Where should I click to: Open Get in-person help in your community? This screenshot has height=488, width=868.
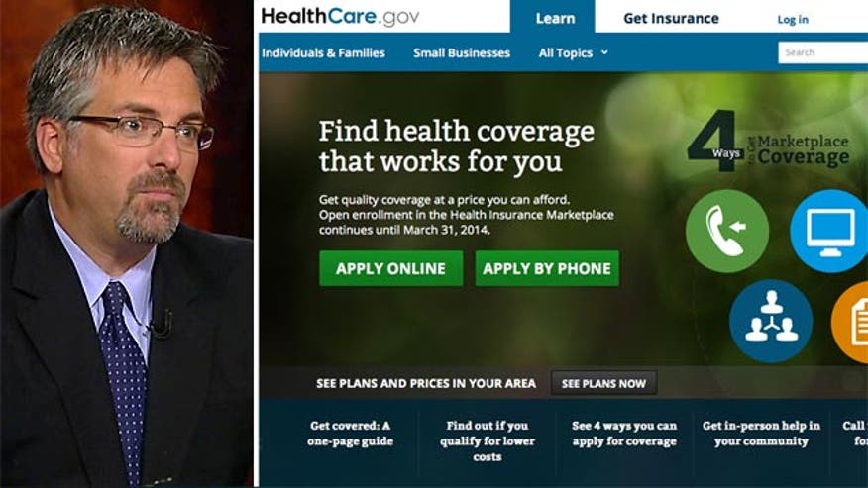coord(761,434)
